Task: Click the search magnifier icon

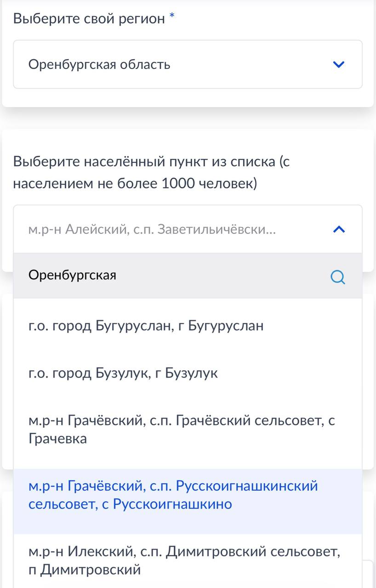Action: tap(338, 277)
